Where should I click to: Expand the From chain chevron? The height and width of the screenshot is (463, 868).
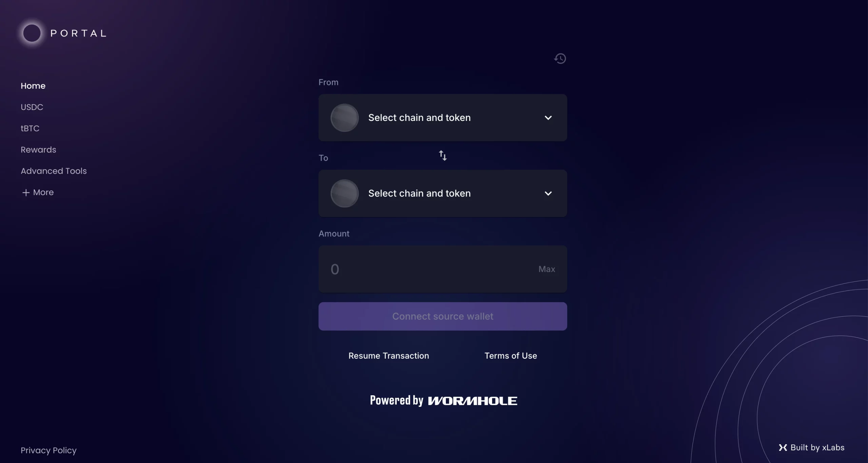(548, 118)
